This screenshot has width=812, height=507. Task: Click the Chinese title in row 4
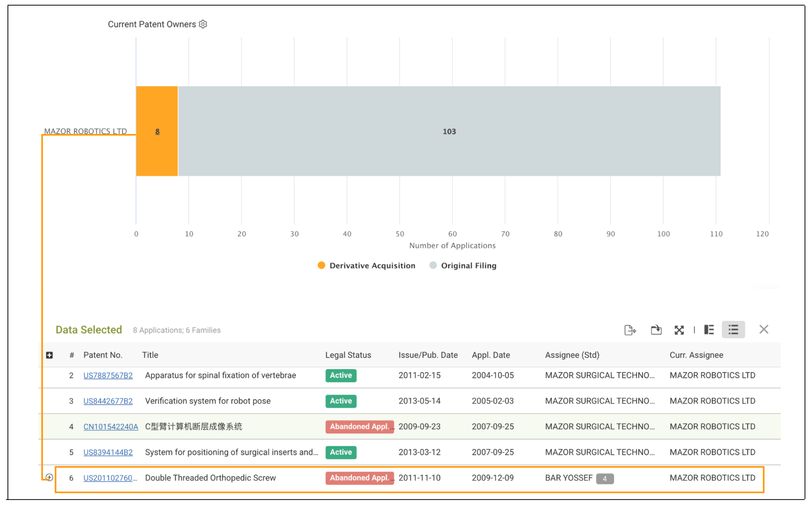(193, 427)
